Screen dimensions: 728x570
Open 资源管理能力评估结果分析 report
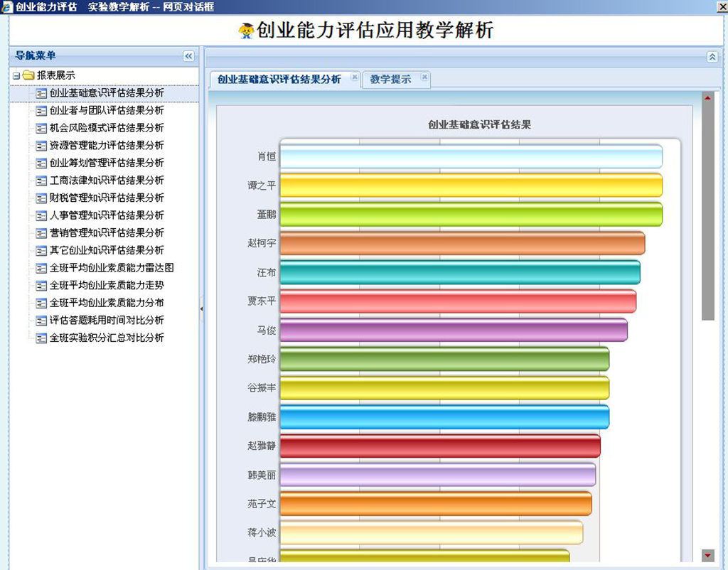[107, 145]
